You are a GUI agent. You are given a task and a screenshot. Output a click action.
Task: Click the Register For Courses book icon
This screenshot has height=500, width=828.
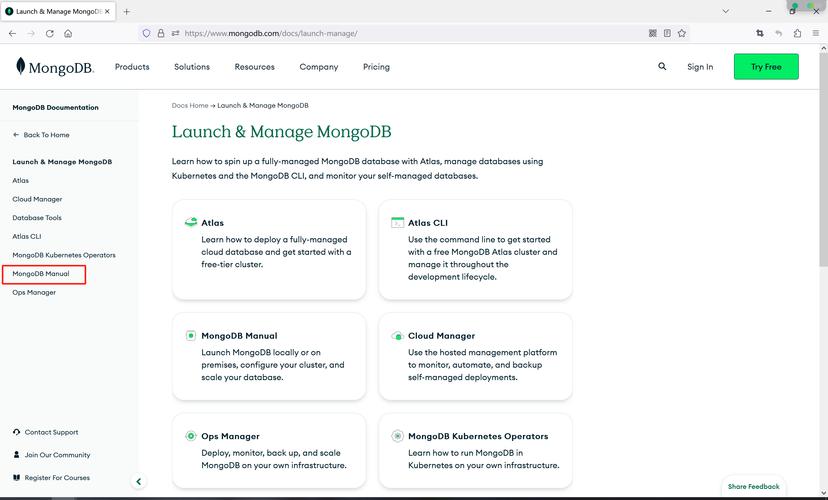(x=16, y=477)
